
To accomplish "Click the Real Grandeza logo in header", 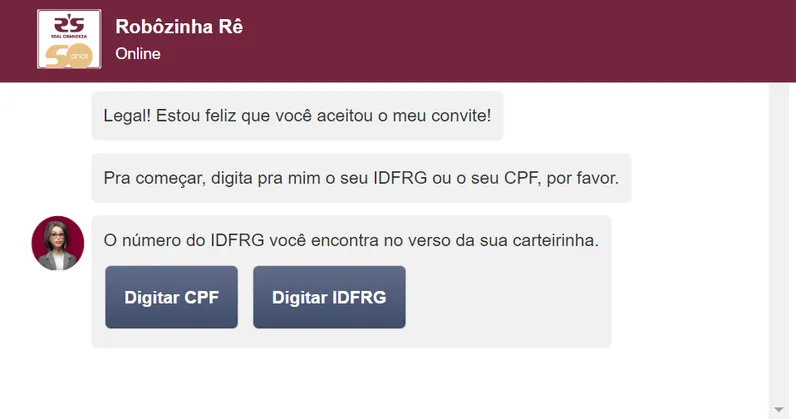I will [x=69, y=39].
